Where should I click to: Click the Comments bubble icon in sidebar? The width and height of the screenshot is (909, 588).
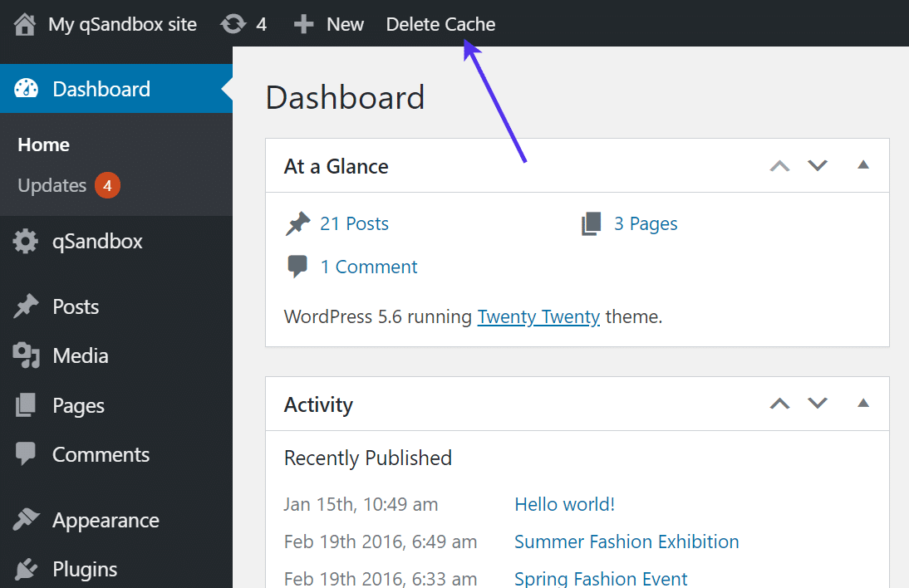point(27,454)
